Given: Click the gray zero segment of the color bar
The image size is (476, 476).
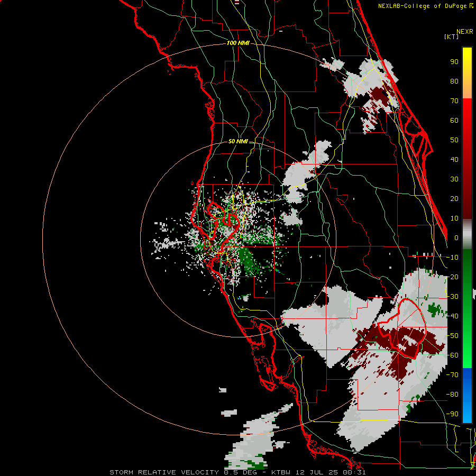Looking at the screenshot, I should point(467,234).
